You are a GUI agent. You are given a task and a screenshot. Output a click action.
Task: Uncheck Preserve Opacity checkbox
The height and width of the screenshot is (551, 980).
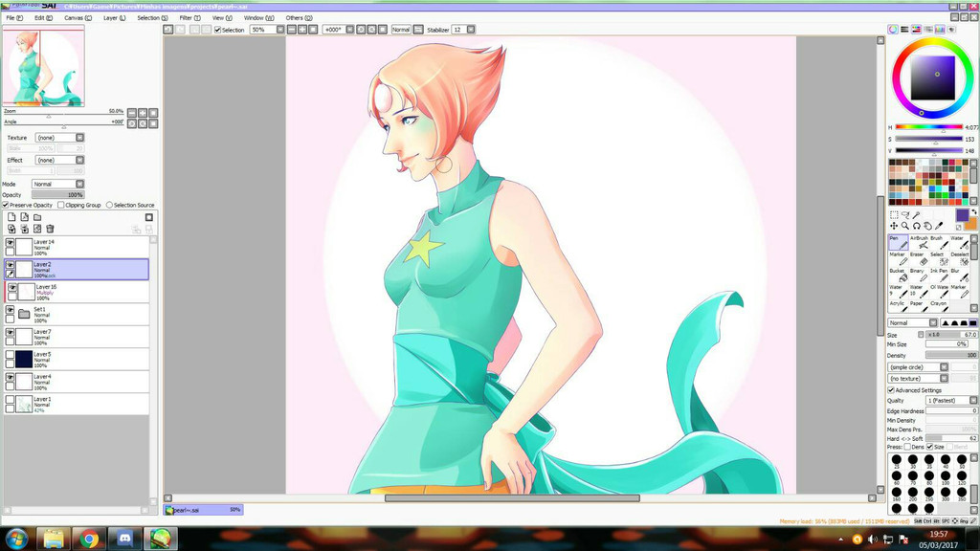click(5, 205)
